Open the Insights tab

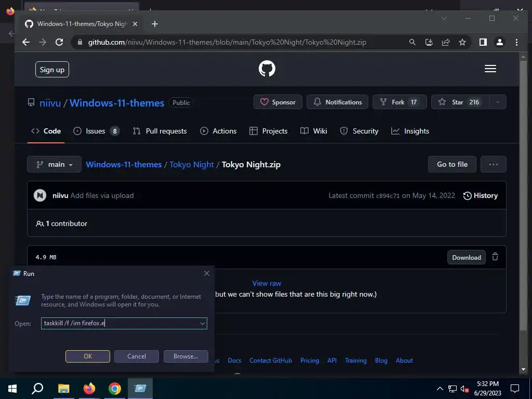coord(410,131)
